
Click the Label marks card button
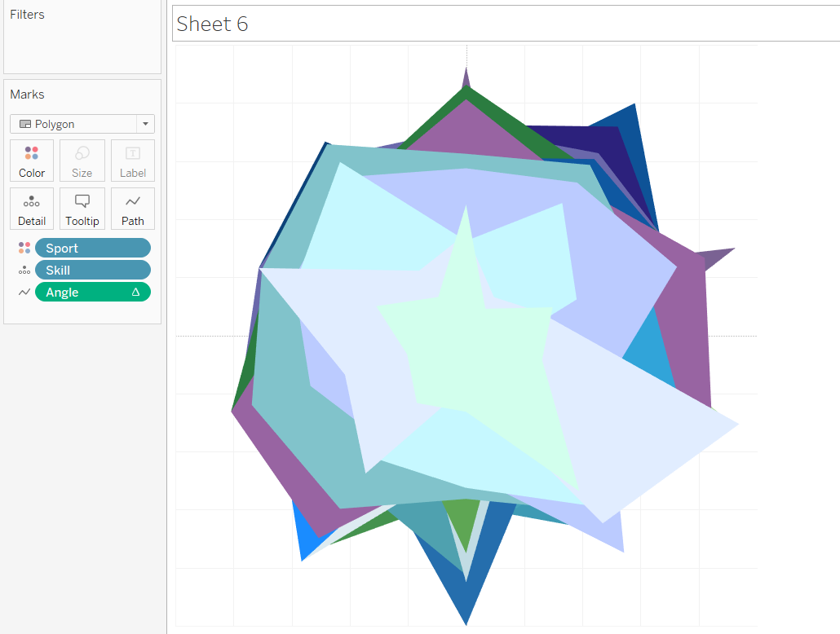click(133, 161)
